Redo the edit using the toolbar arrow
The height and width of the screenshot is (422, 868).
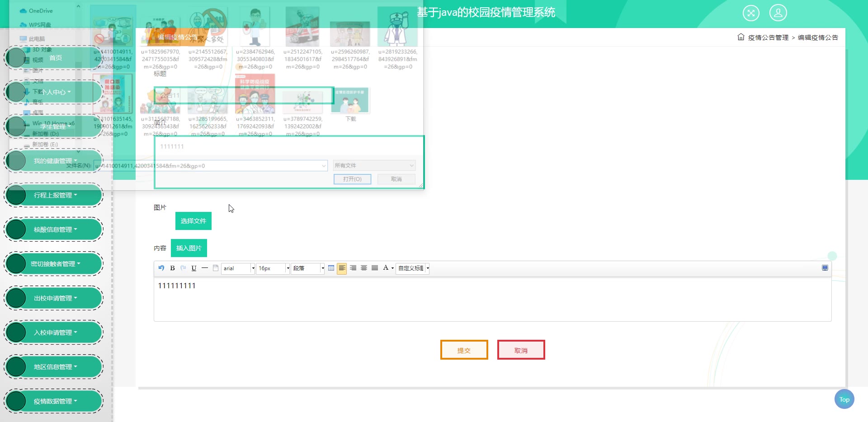coord(183,268)
